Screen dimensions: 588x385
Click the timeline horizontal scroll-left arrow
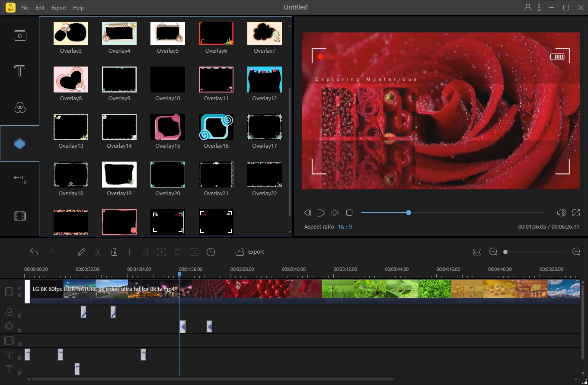point(29,379)
